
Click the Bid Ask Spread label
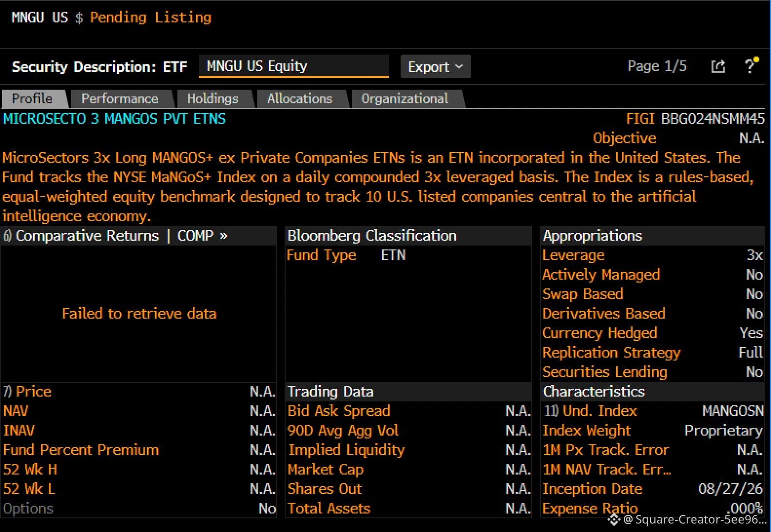click(339, 411)
